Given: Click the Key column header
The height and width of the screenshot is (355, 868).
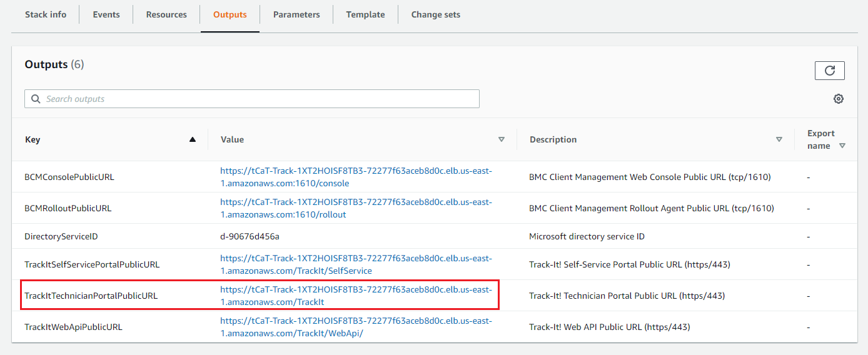Looking at the screenshot, I should pos(33,139).
